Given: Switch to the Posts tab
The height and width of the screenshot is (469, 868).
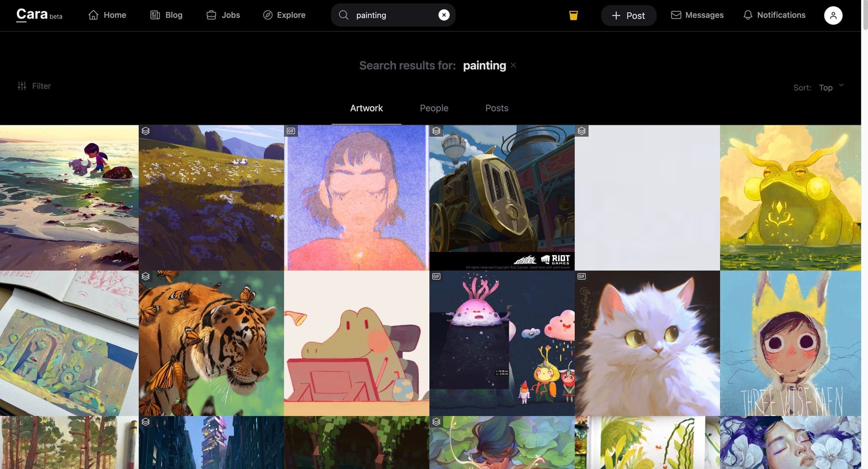Looking at the screenshot, I should click(x=496, y=108).
